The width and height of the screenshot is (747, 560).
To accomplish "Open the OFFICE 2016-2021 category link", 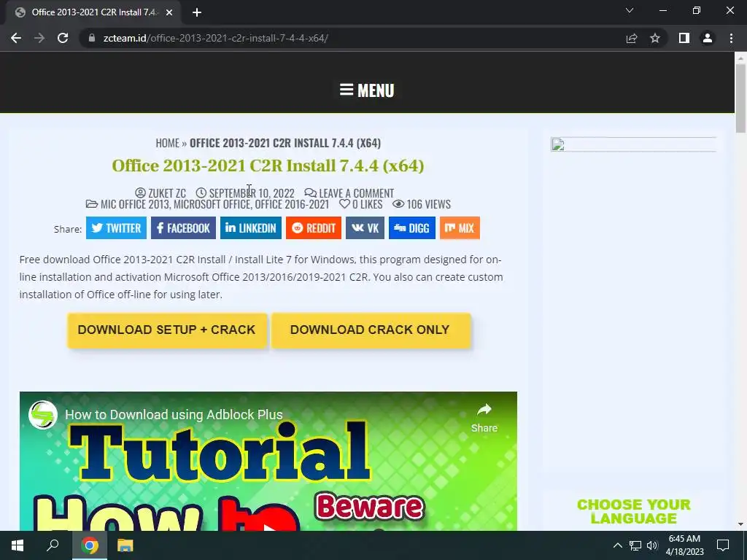I will point(292,204).
